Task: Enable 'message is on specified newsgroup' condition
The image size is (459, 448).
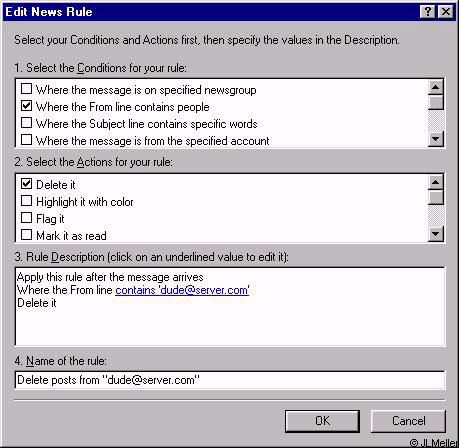Action: click(26, 89)
